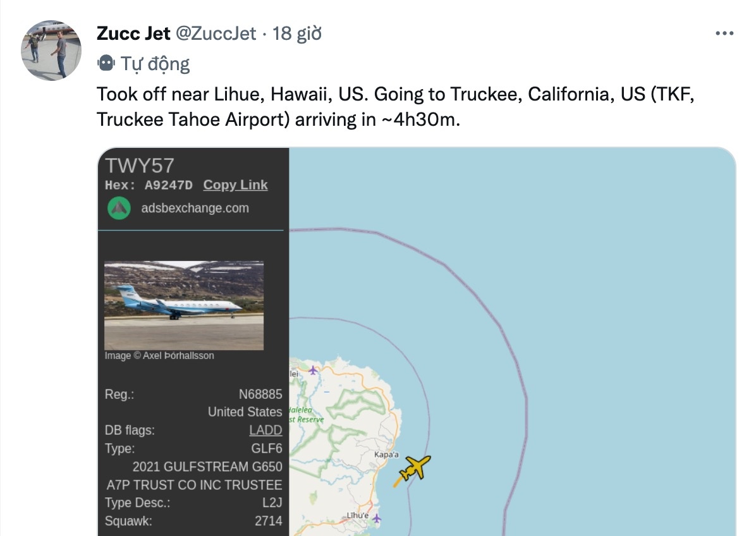The image size is (756, 536).
Task: Select the yellow airplane on the map
Action: [x=415, y=468]
